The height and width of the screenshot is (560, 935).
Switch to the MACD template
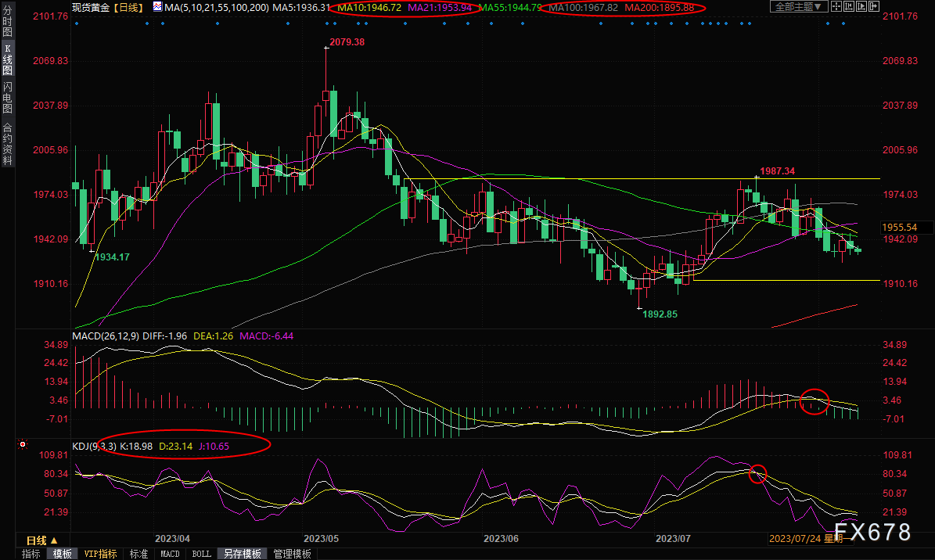coord(170,554)
